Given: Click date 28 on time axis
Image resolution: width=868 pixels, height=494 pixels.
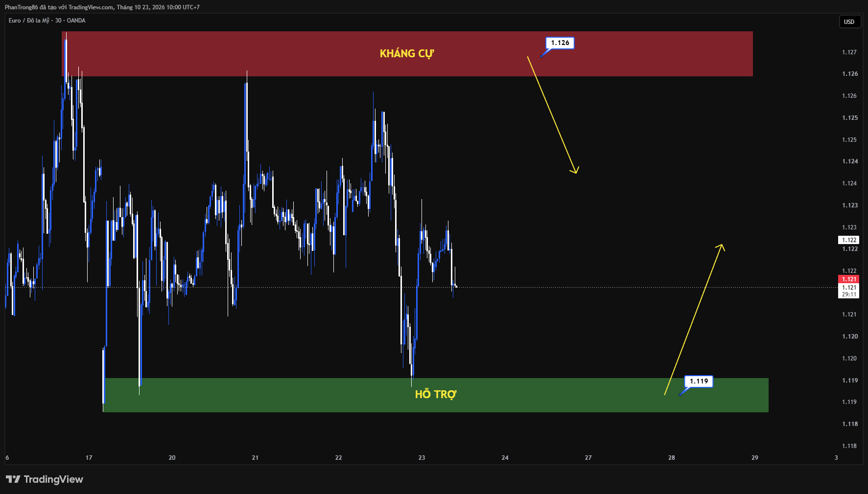Looking at the screenshot, I should (x=671, y=458).
